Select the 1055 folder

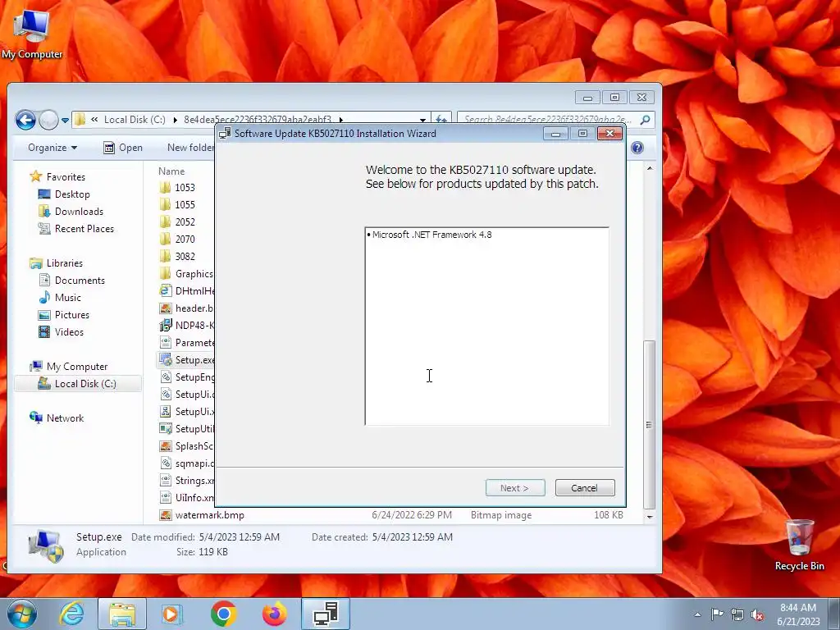coord(177,204)
